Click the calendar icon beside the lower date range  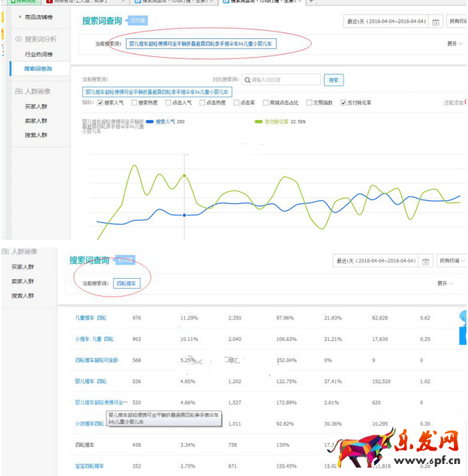(x=425, y=261)
